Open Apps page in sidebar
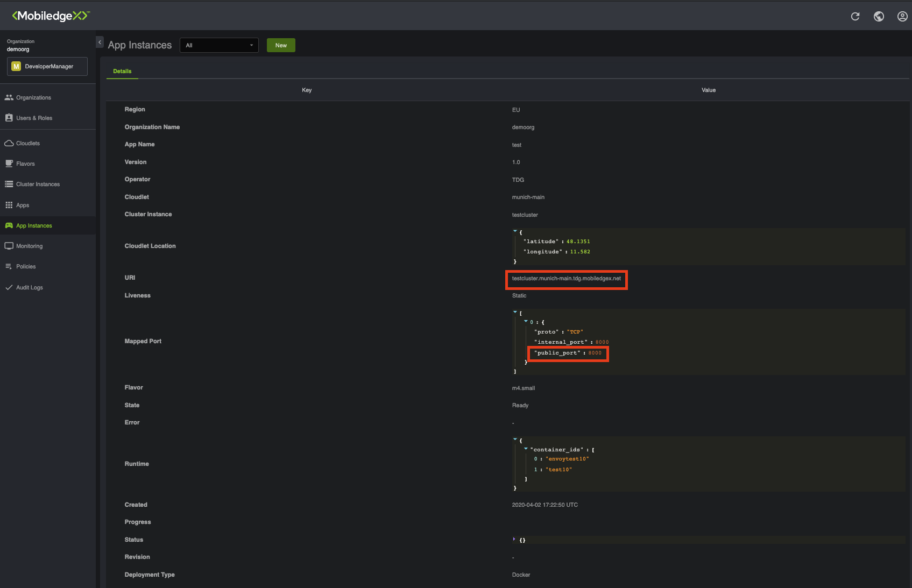 pyautogui.click(x=23, y=205)
